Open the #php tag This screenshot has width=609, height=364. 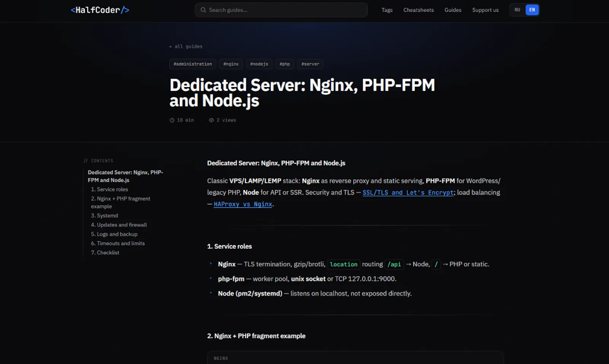[x=285, y=64]
